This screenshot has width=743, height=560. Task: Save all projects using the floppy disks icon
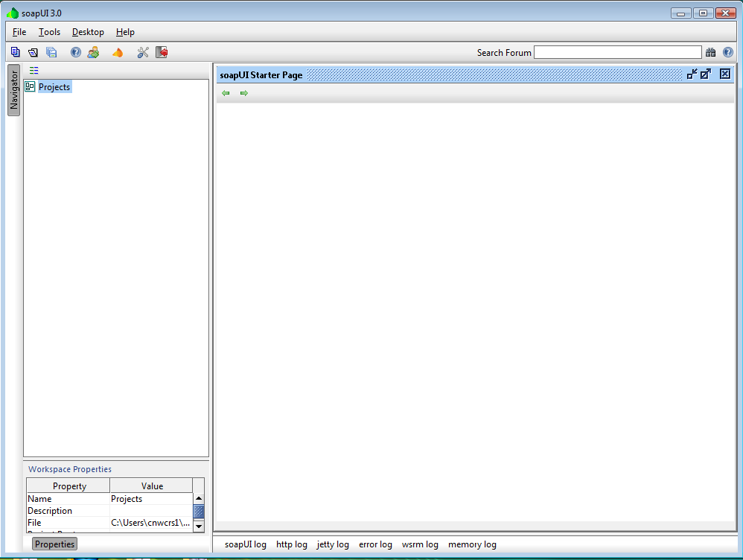click(x=51, y=52)
